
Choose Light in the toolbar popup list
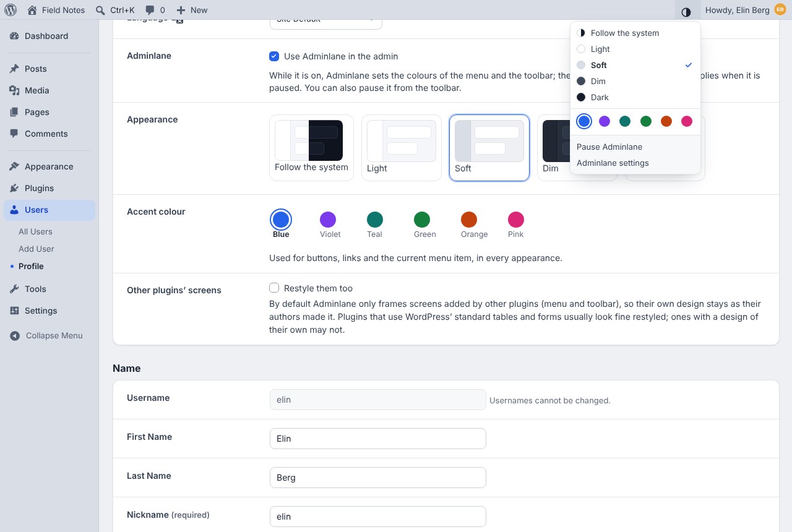tap(635, 49)
